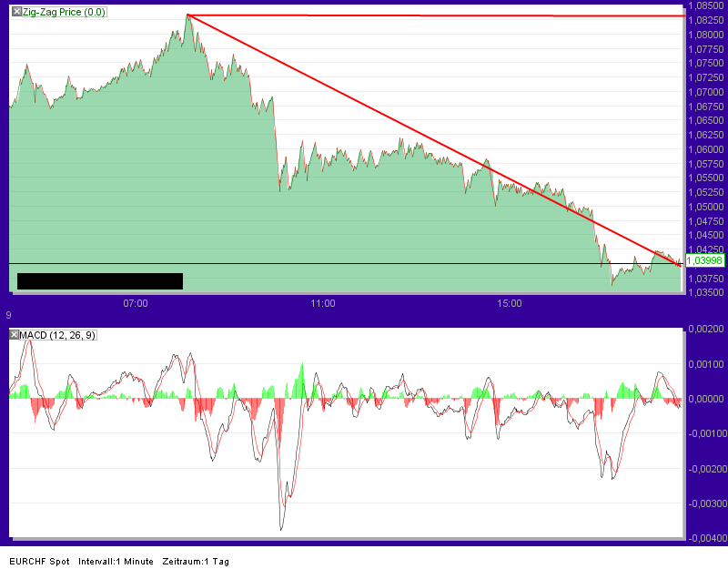728x569 pixels.
Task: Click the 0,00100 MACD axis label
Action: [x=706, y=363]
